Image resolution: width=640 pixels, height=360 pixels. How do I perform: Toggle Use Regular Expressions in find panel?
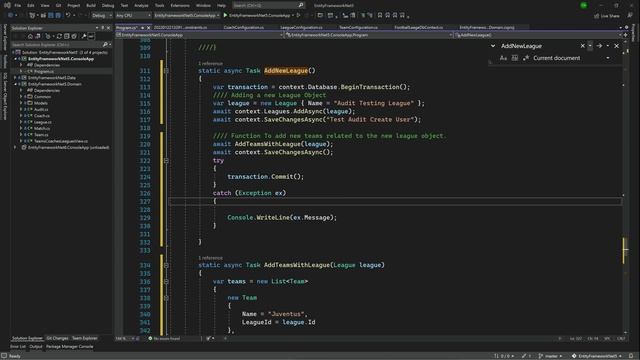point(526,58)
